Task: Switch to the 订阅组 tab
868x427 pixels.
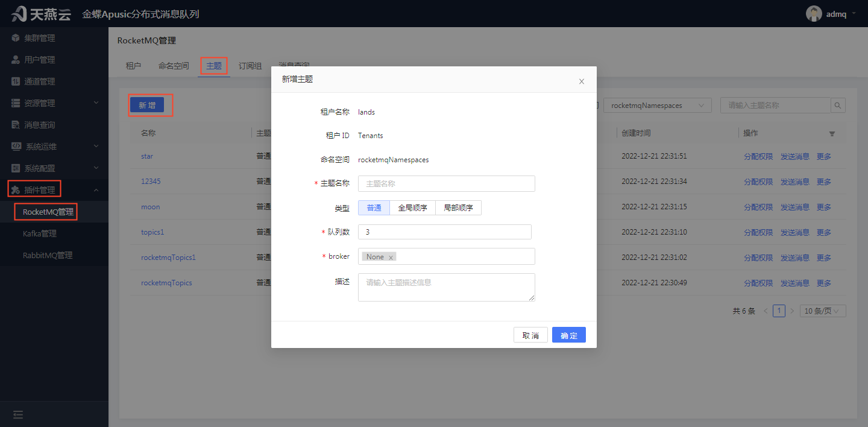Action: (250, 66)
